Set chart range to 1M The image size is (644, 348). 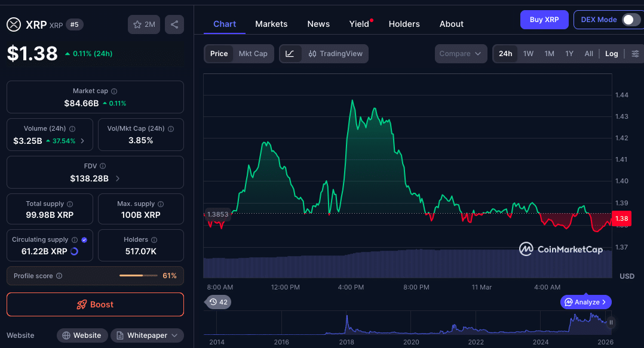549,54
